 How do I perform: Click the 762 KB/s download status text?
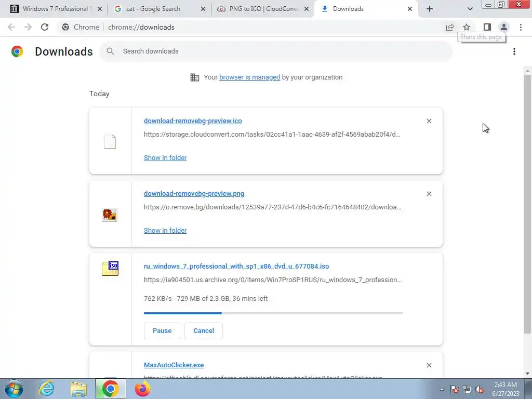pos(206,299)
